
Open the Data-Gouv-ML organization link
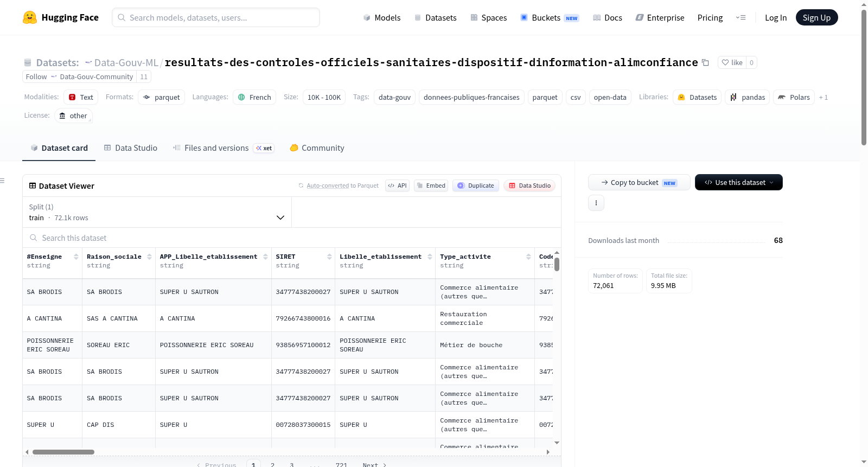click(126, 62)
